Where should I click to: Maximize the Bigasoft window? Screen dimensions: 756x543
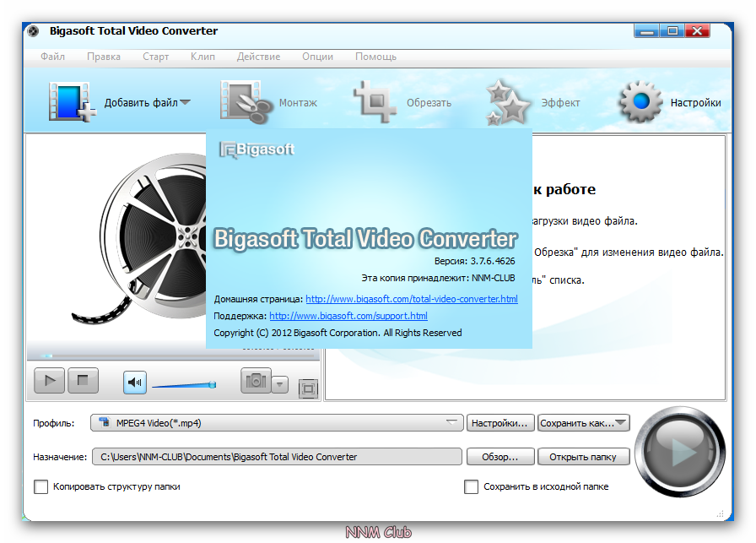(x=672, y=31)
